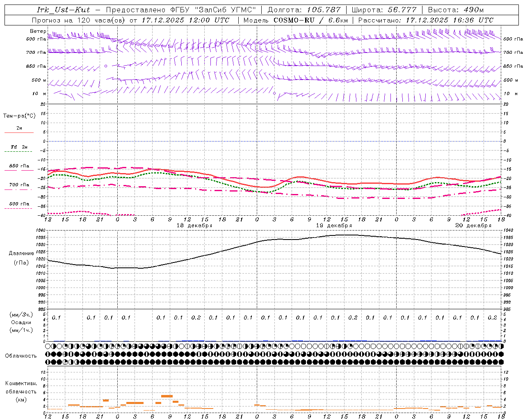The height and width of the screenshot is (420, 525).
Task: Click the calm-wind circle on 850 гПа row
Action: click(105, 66)
